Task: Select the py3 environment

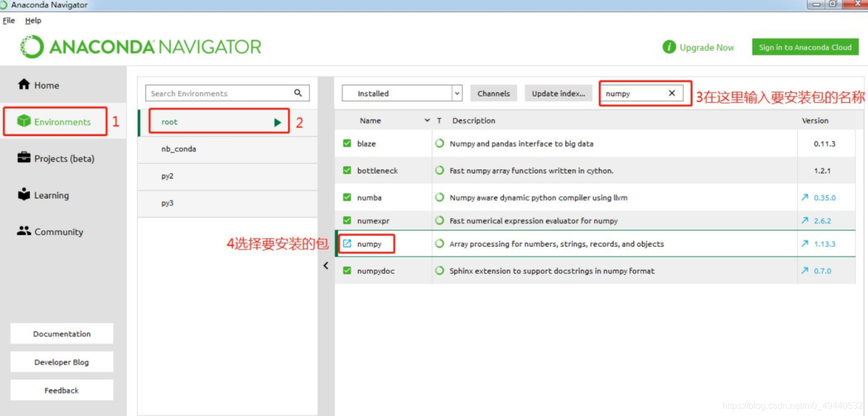Action: (227, 203)
